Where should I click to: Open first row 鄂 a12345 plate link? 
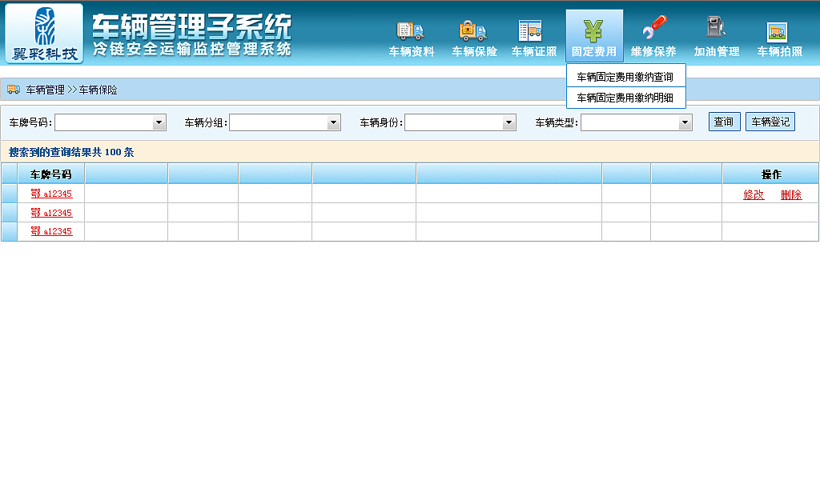(x=51, y=194)
